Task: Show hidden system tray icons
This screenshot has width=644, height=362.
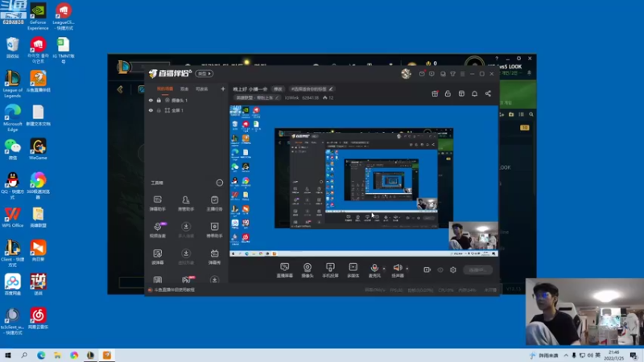Action: pos(566,355)
